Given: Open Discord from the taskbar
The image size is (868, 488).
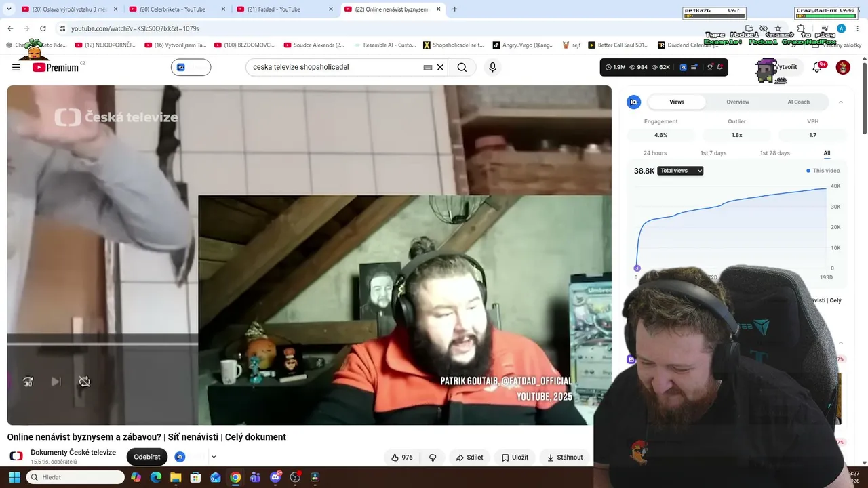Looking at the screenshot, I should tap(275, 477).
